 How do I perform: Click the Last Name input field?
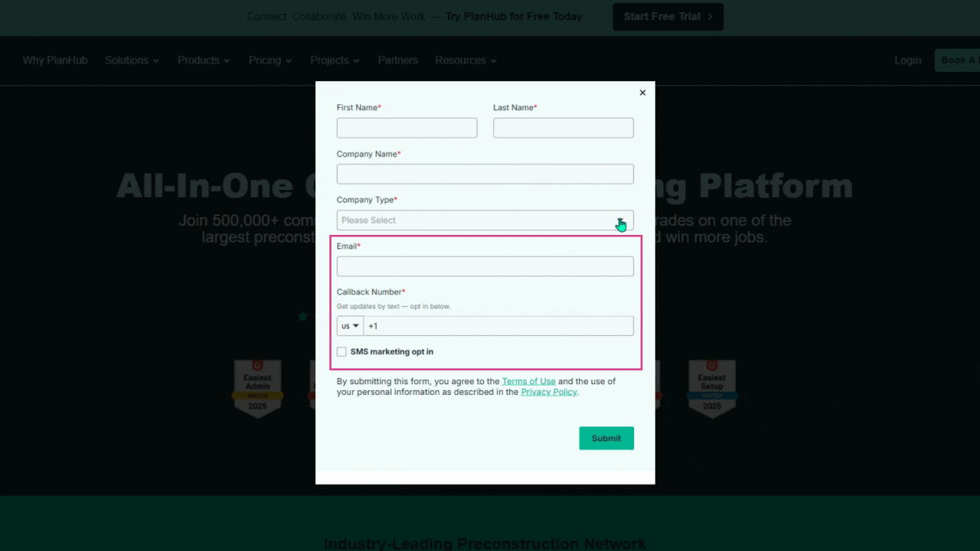pos(563,128)
